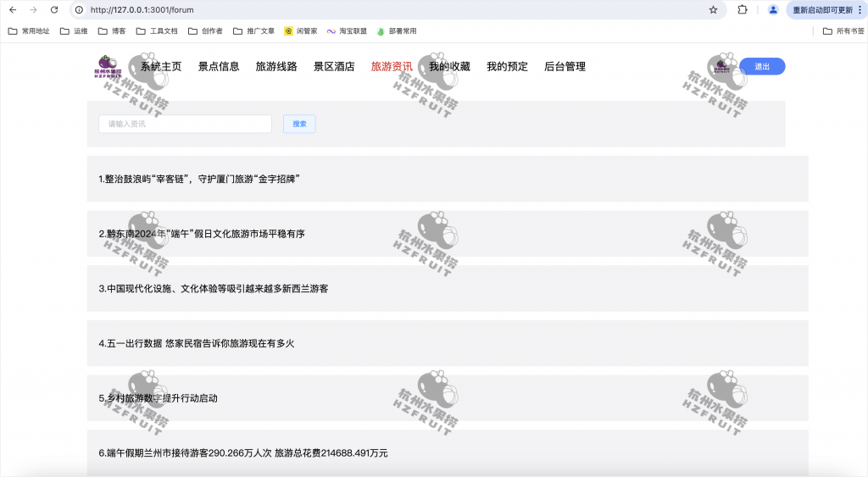868x477 pixels.
Task: Open 我的预定 nav item
Action: pyautogui.click(x=507, y=66)
